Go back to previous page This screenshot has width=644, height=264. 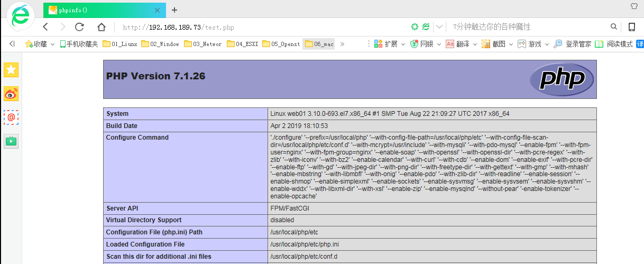(x=45, y=27)
